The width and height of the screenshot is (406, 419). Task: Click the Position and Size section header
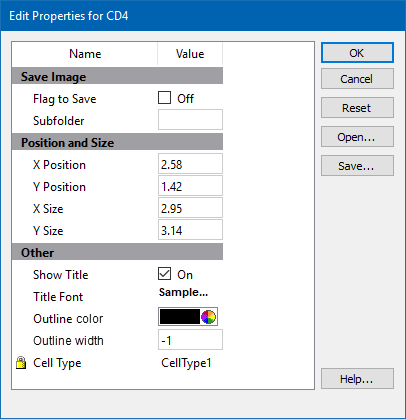[117, 142]
